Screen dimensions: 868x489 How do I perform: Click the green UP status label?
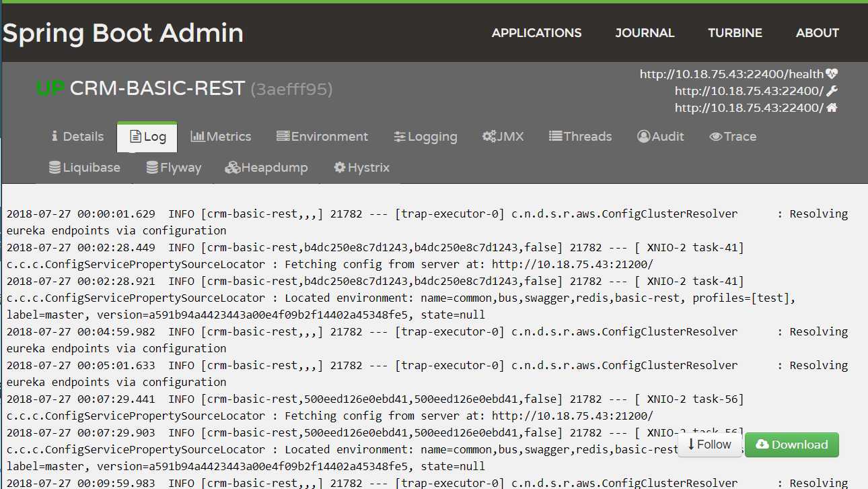(x=50, y=88)
